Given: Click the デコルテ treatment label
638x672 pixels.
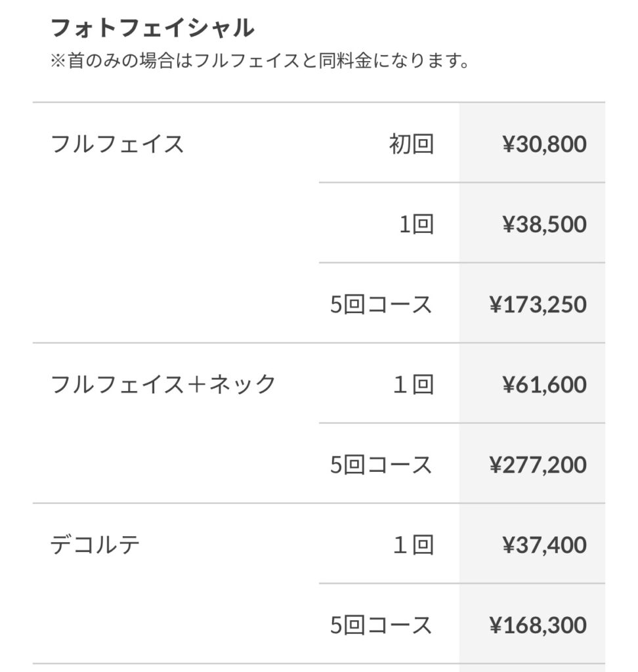Looking at the screenshot, I should pos(95,545).
